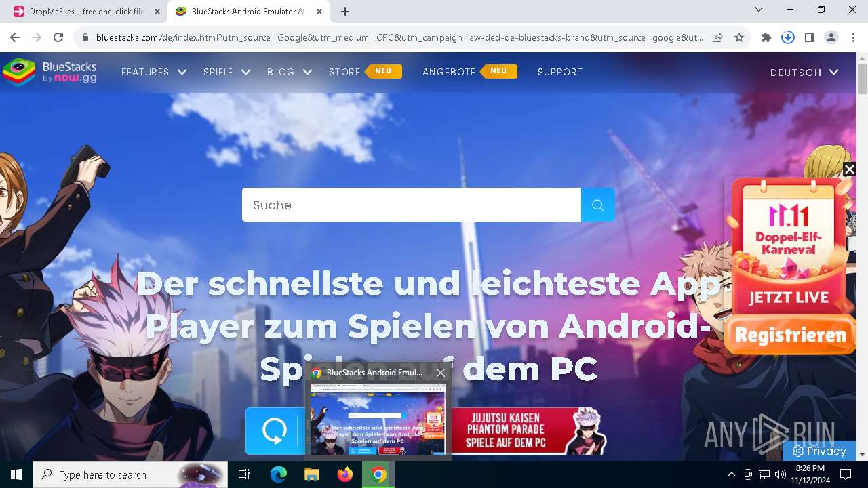Image resolution: width=868 pixels, height=488 pixels.
Task: Toggle the Chrome side panel icon
Action: click(x=809, y=37)
